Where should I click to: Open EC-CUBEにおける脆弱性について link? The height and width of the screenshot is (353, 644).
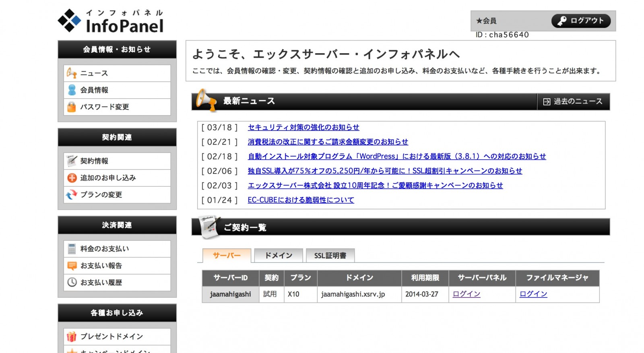[x=301, y=200]
